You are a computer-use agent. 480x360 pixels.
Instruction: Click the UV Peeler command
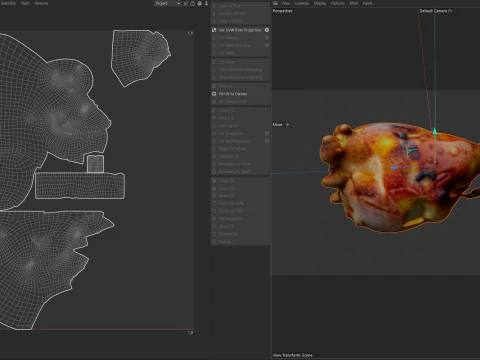(x=227, y=62)
